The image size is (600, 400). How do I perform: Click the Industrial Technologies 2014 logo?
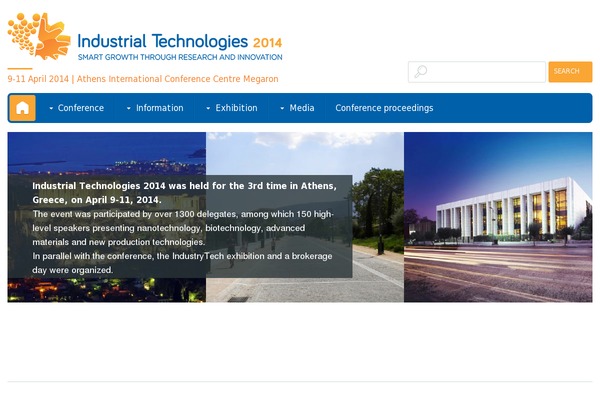[x=145, y=37]
